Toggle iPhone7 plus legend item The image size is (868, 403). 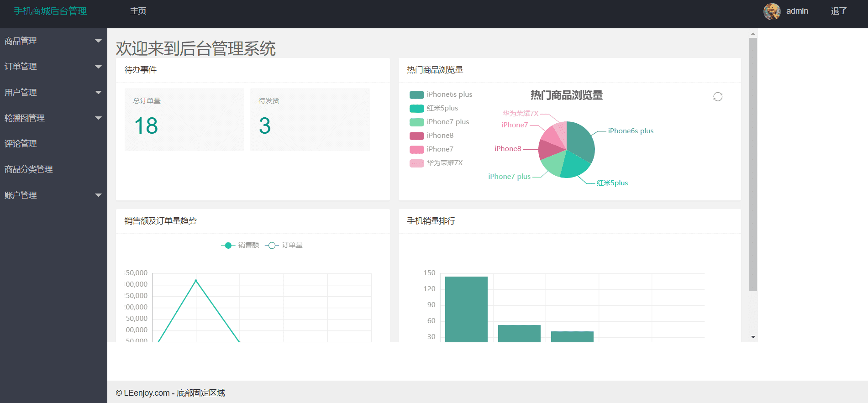(439, 122)
